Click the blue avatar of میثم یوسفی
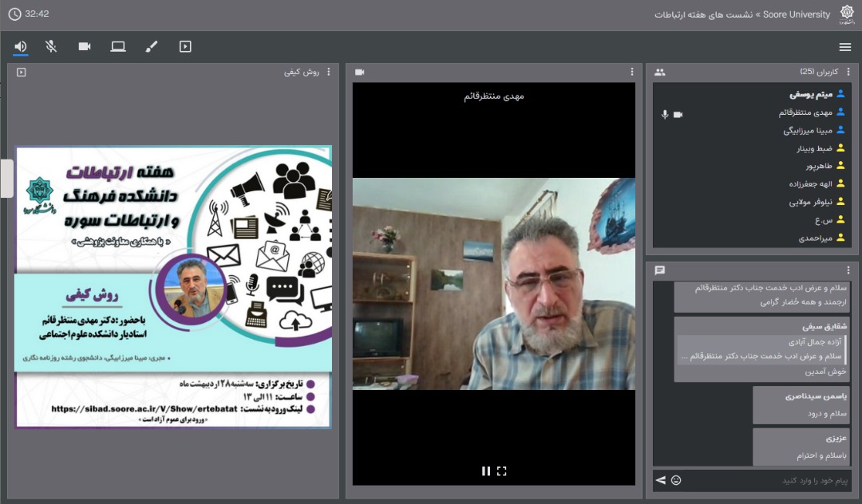Image resolution: width=862 pixels, height=504 pixels. [840, 94]
